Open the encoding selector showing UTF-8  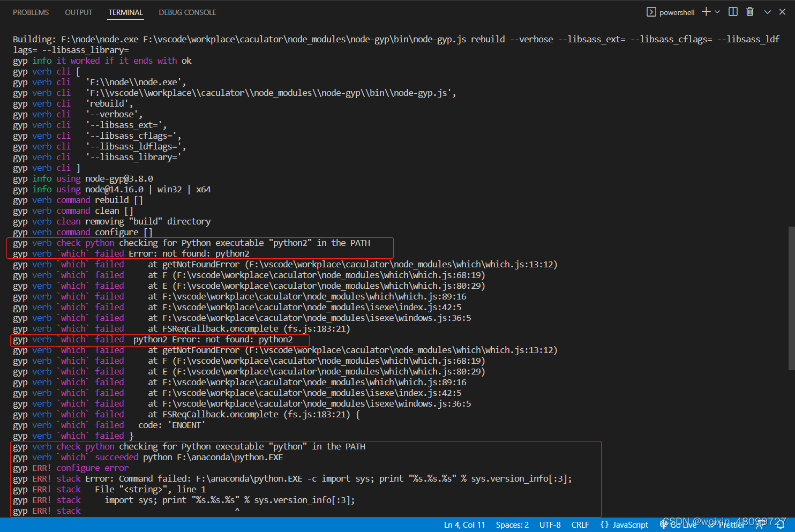coord(550,524)
